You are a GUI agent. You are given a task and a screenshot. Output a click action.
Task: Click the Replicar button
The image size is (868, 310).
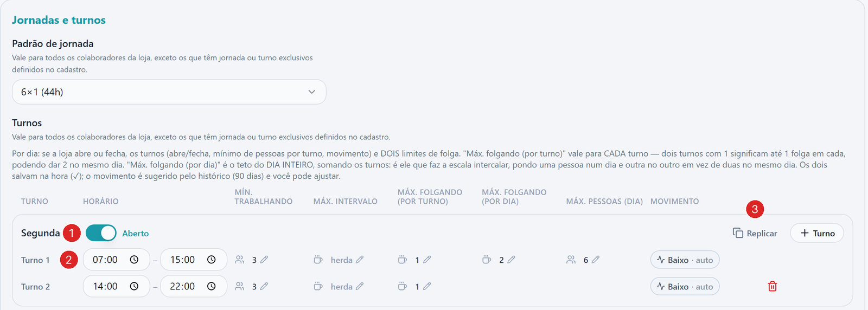tap(755, 233)
